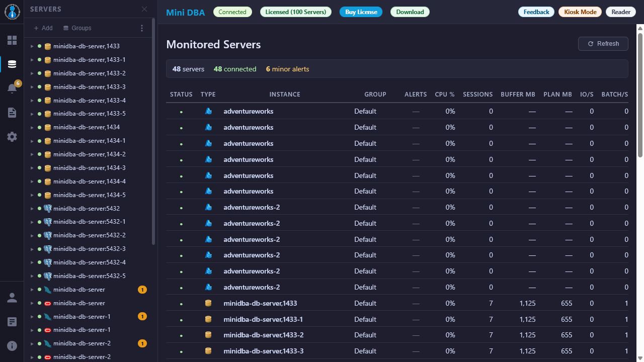
Task: Click SQL Server icon in minidba-db-server,1433-1 table row
Action: tap(208, 319)
